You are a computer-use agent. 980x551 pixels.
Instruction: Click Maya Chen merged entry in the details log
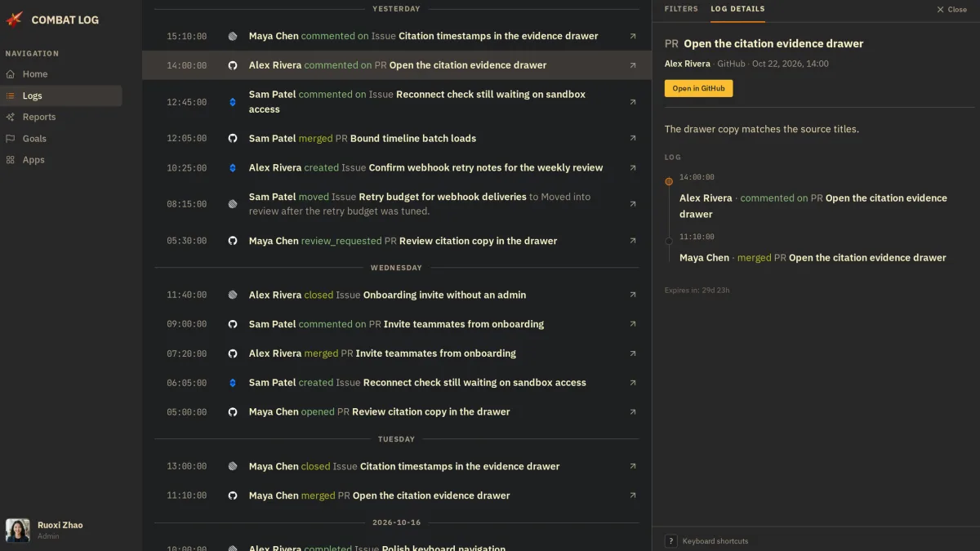tap(813, 258)
